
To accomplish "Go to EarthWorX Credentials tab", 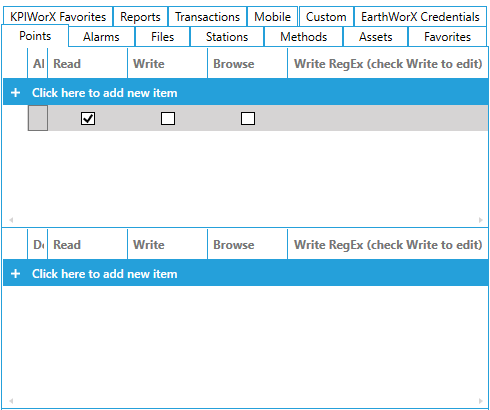I will coord(420,16).
